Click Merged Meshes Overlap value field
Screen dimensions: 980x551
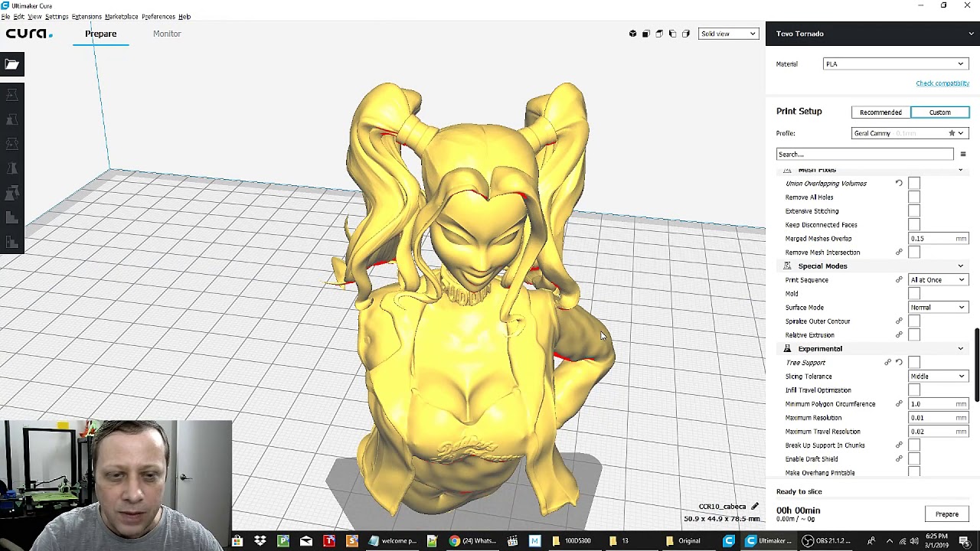pyautogui.click(x=938, y=239)
